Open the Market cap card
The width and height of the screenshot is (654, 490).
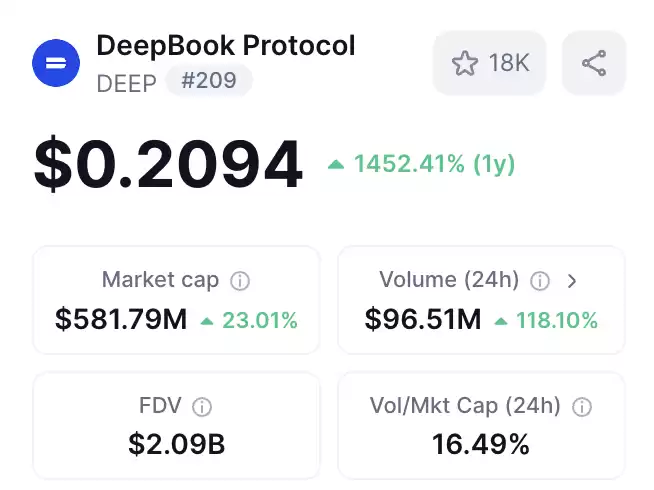tap(176, 300)
